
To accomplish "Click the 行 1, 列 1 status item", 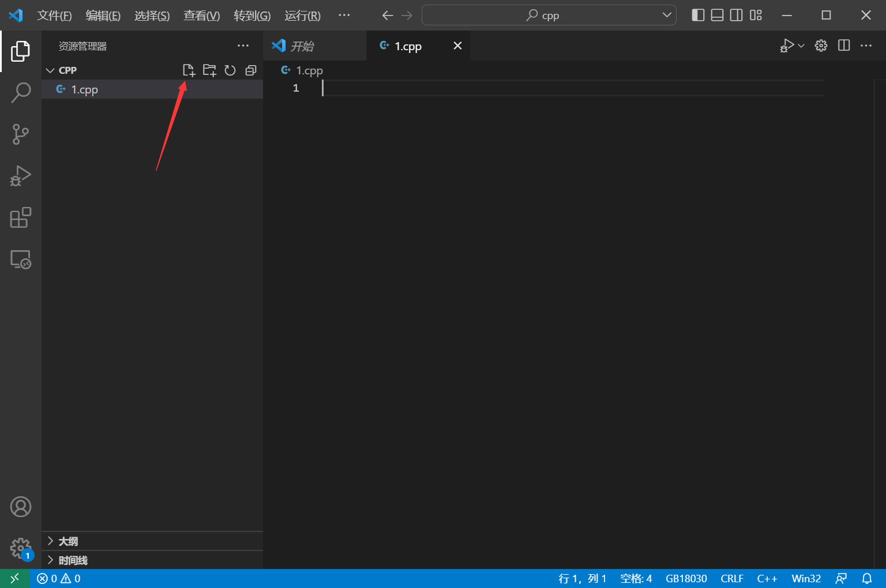I will 583,578.
